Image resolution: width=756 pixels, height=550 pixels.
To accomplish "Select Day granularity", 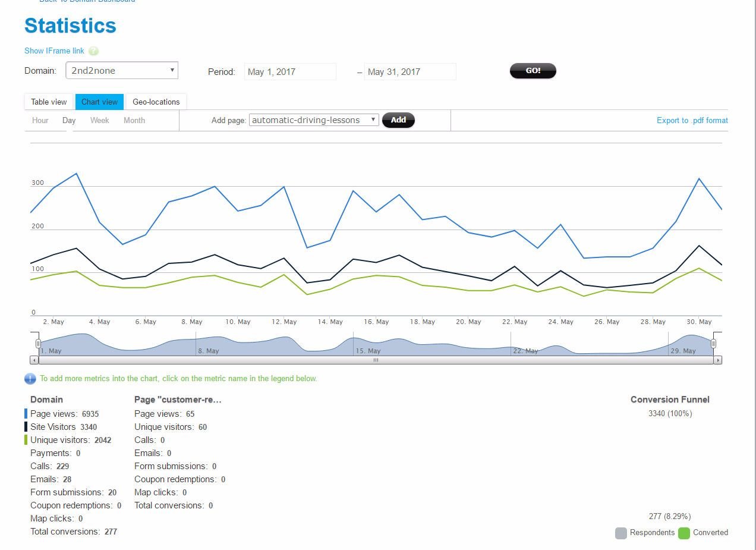I will point(69,120).
